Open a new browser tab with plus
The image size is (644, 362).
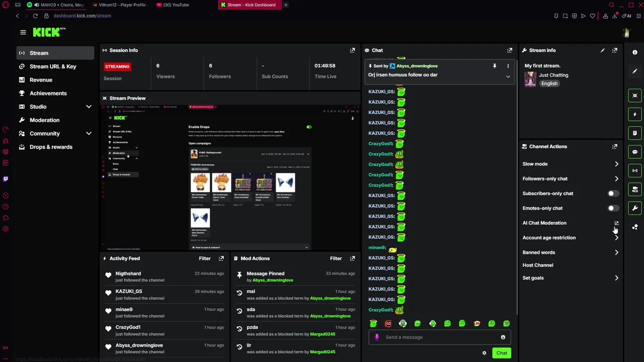click(286, 5)
